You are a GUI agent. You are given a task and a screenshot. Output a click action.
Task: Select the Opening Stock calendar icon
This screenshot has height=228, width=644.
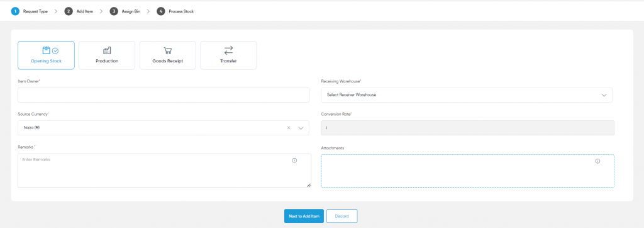47,50
